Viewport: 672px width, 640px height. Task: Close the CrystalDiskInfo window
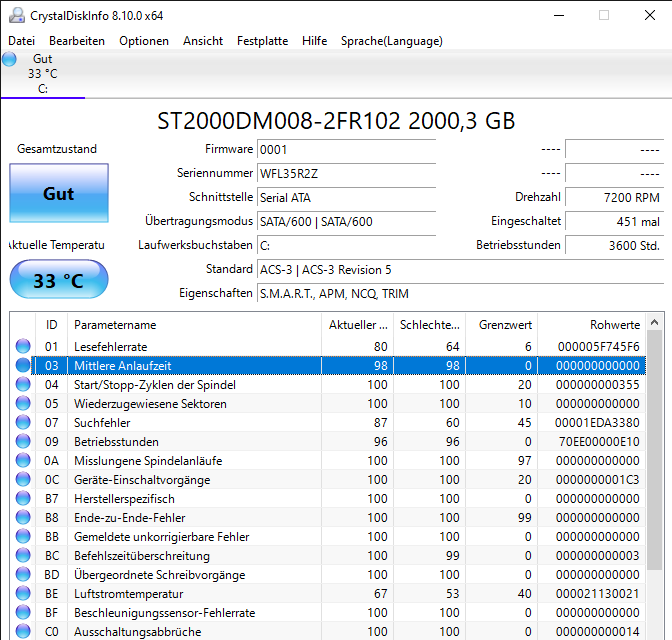click(650, 15)
